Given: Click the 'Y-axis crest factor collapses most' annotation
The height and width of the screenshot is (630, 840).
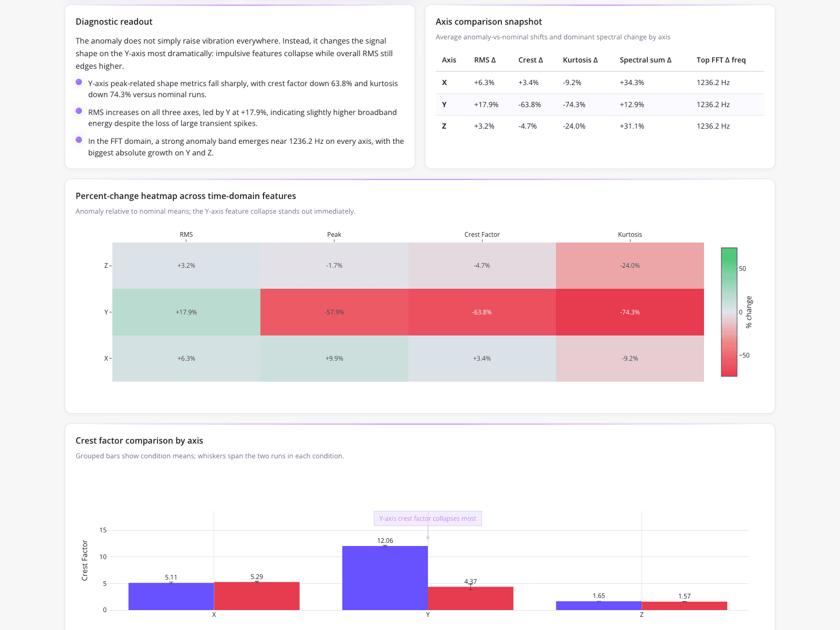Looking at the screenshot, I should (428, 519).
